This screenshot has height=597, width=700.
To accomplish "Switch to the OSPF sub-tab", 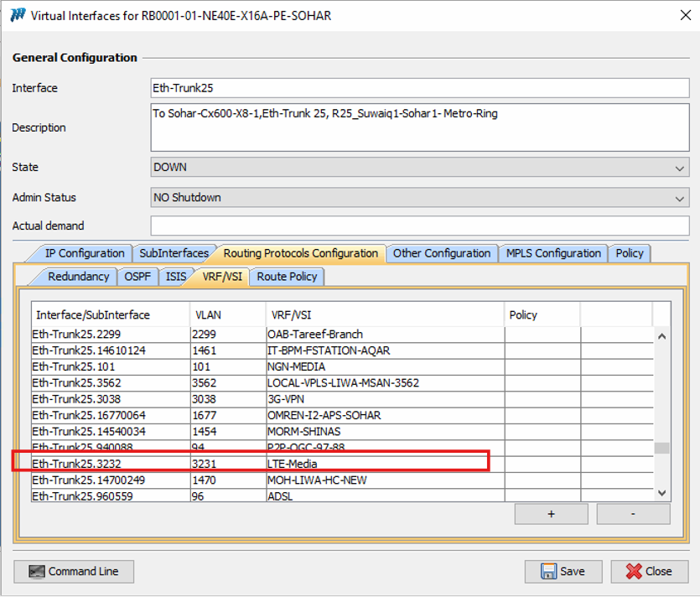I will pos(137,276).
